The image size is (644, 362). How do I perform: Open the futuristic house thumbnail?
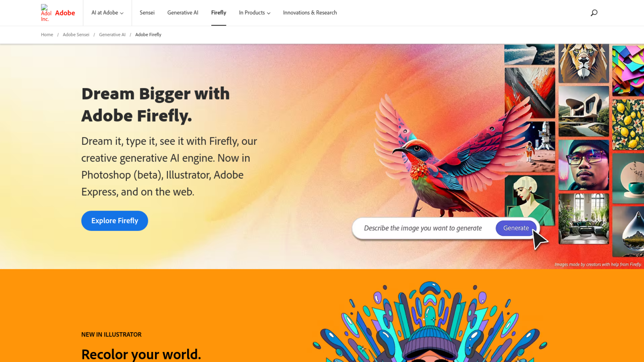[584, 111]
